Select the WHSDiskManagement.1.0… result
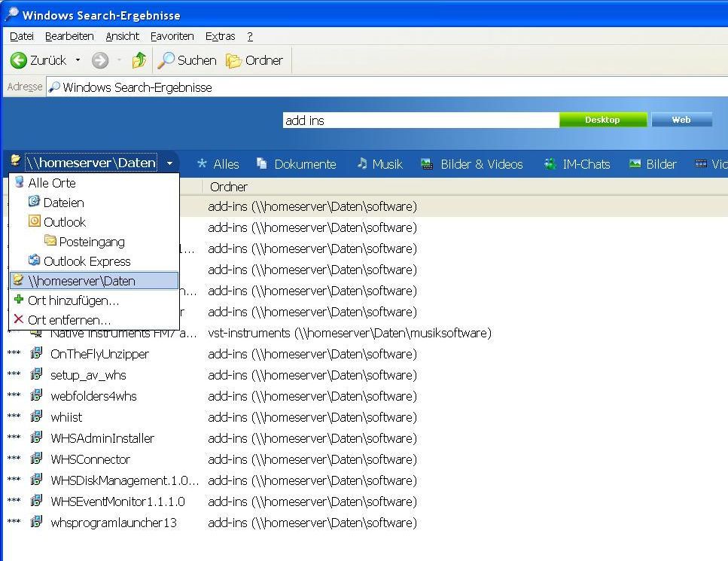This screenshot has width=728, height=561. click(x=124, y=480)
